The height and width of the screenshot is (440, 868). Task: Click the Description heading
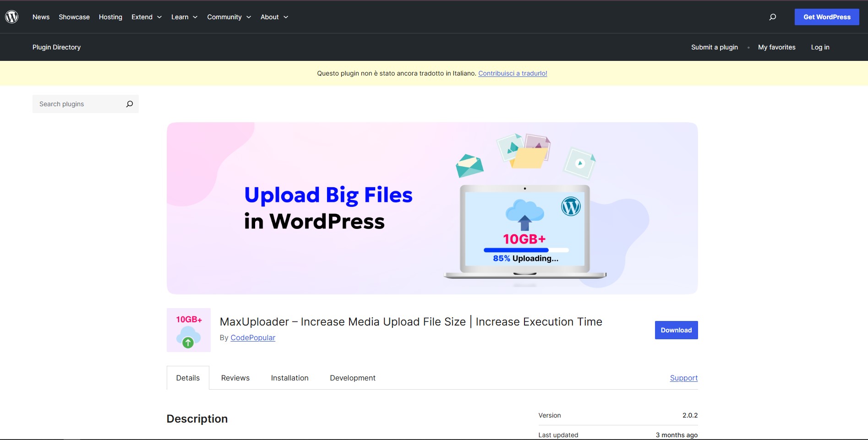click(x=197, y=419)
